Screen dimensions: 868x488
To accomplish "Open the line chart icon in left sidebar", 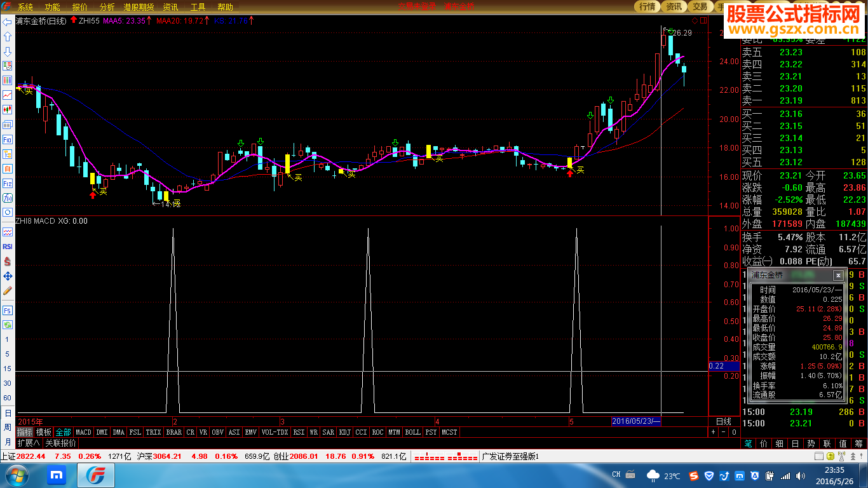I will (x=8, y=95).
